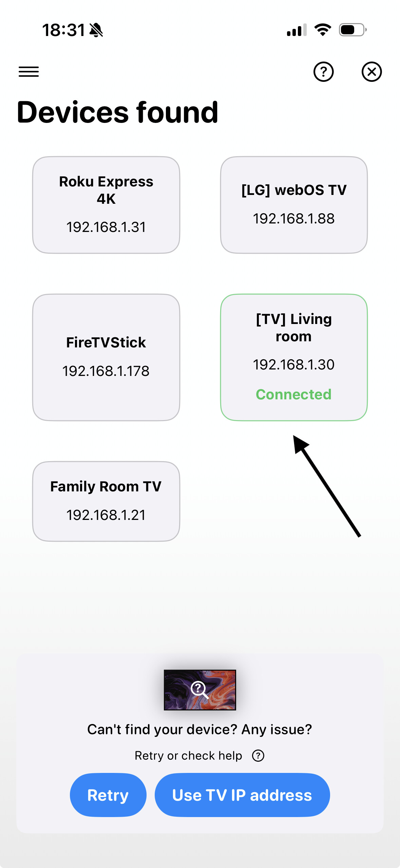Tap the battery indicator icon
400x868 pixels.
click(353, 30)
